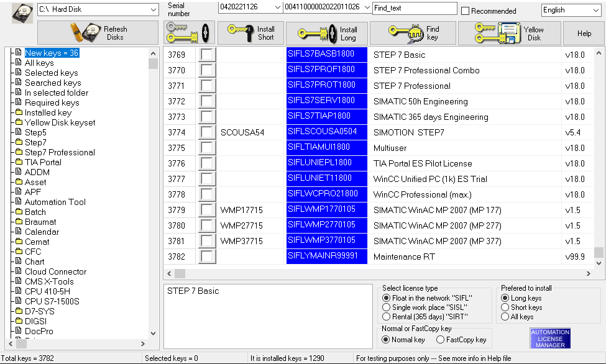
Task: Select Rental (365 days) SIRT radio
Action: 386,316
